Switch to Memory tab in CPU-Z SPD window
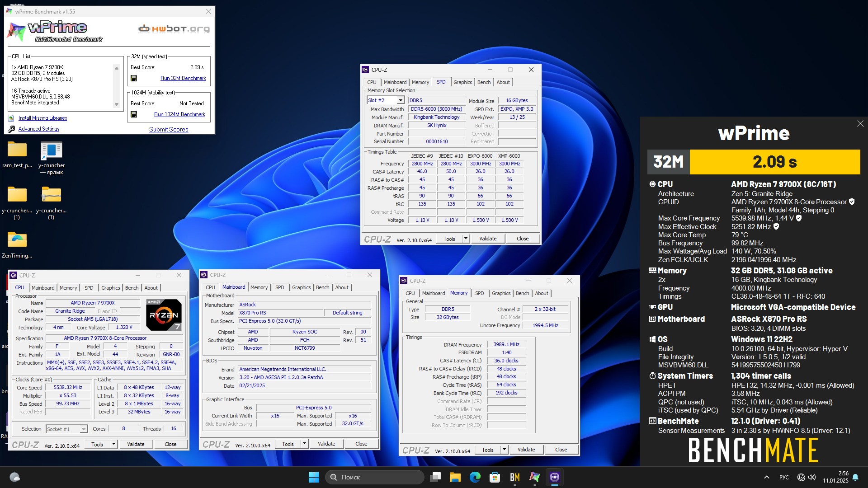This screenshot has width=868, height=488. point(420,82)
